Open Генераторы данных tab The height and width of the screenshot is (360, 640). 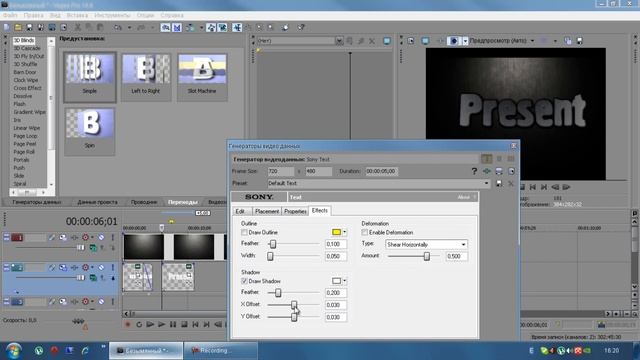click(37, 202)
